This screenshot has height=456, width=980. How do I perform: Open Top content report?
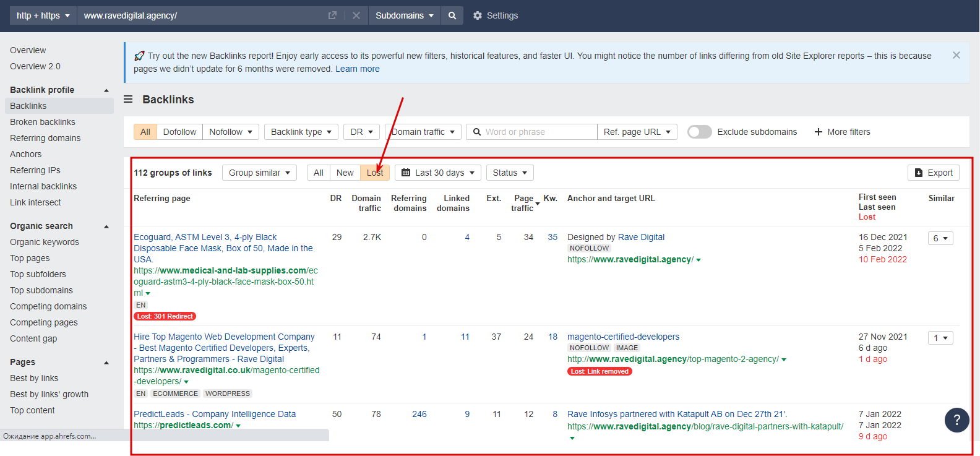pyautogui.click(x=32, y=410)
